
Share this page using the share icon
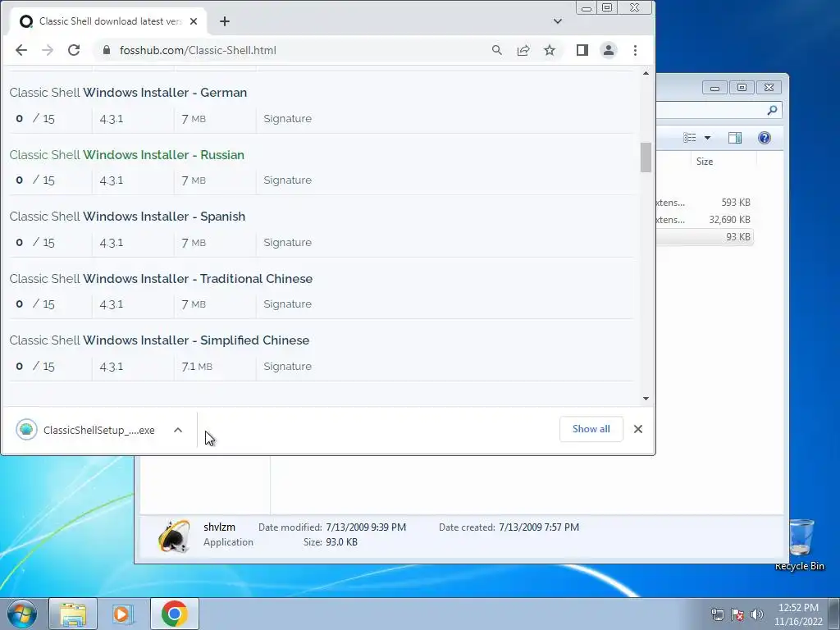pos(523,50)
